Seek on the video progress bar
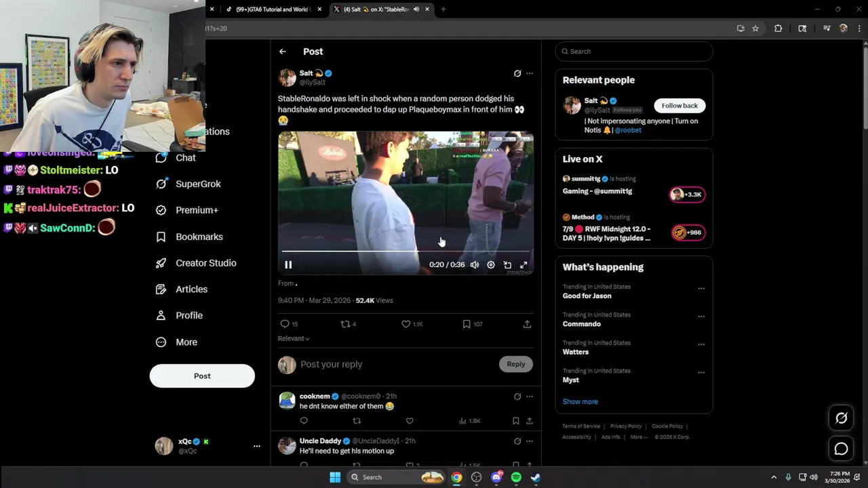 [x=406, y=251]
